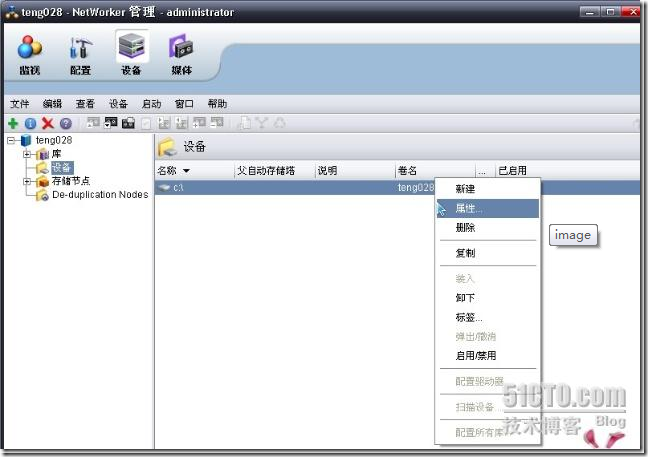
Task: Open the 监视 (Monitoring) view
Action: coord(29,55)
